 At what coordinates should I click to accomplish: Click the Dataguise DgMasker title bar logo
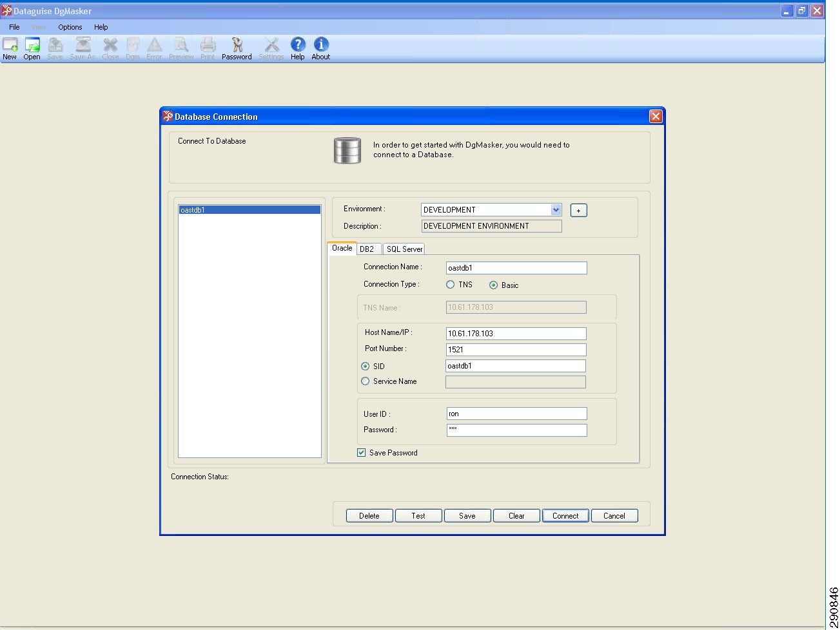(6, 10)
